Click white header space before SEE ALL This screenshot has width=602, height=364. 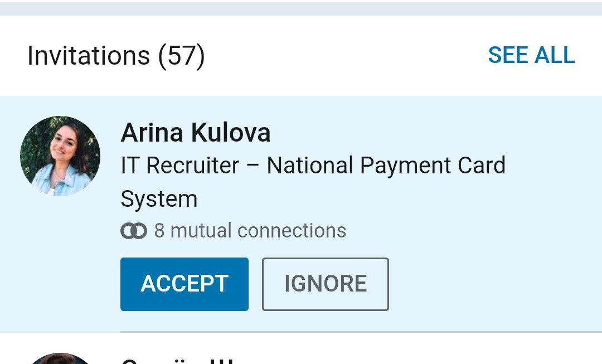(346, 56)
